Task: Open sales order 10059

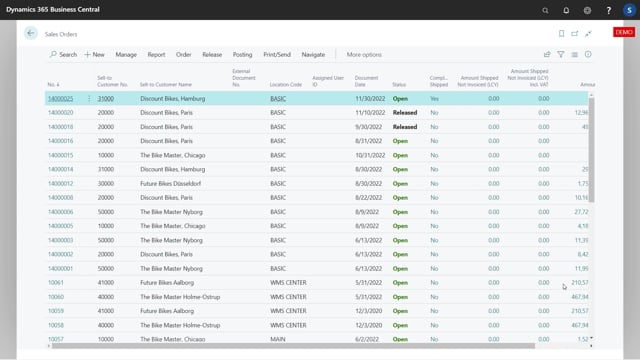Action: pos(56,311)
